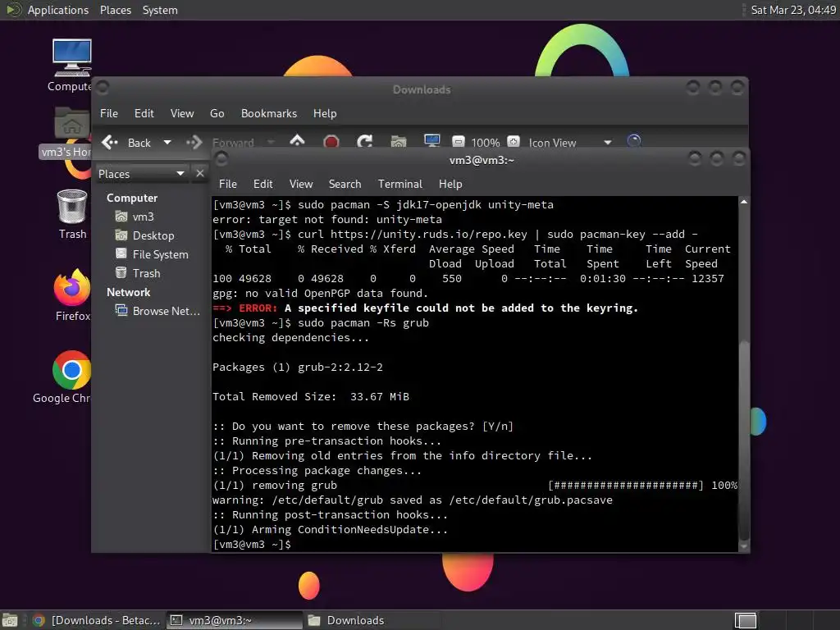Click the 'Packages (1) grub-2:2.12-2' line
This screenshot has height=630, width=840.
[x=298, y=367]
